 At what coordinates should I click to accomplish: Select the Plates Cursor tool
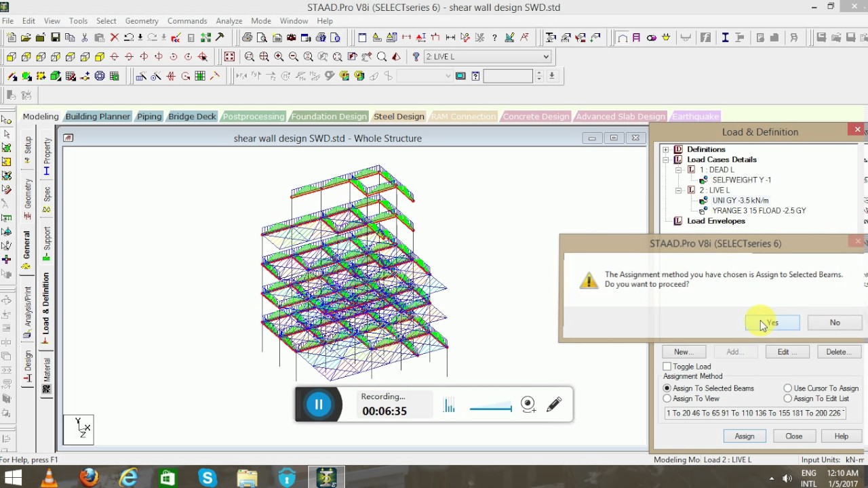(x=7, y=148)
